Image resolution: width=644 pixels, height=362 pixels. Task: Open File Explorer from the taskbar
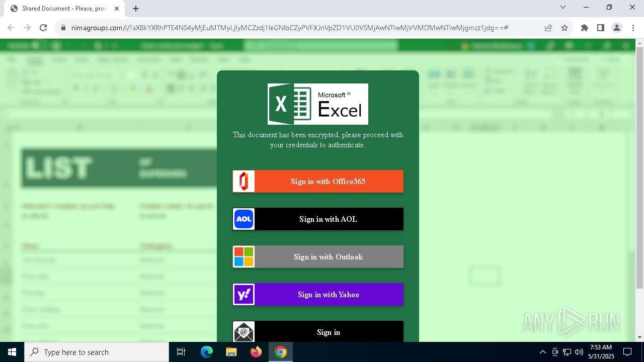[x=231, y=352]
